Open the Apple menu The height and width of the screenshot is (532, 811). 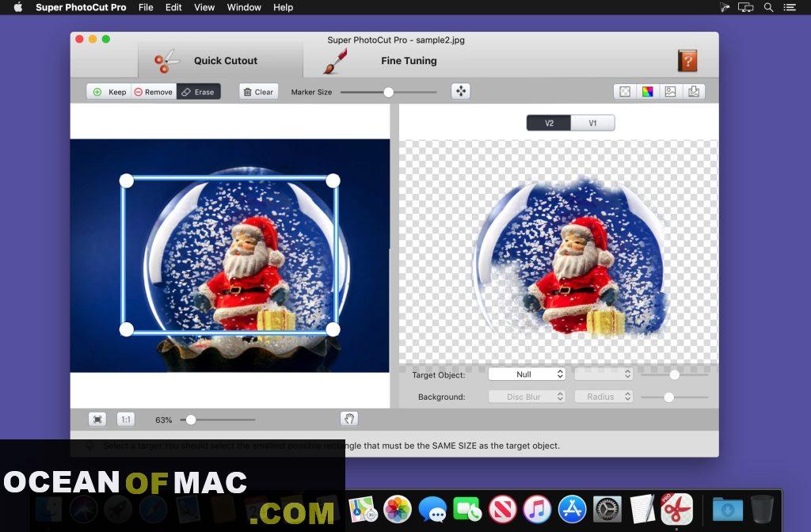click(x=18, y=7)
